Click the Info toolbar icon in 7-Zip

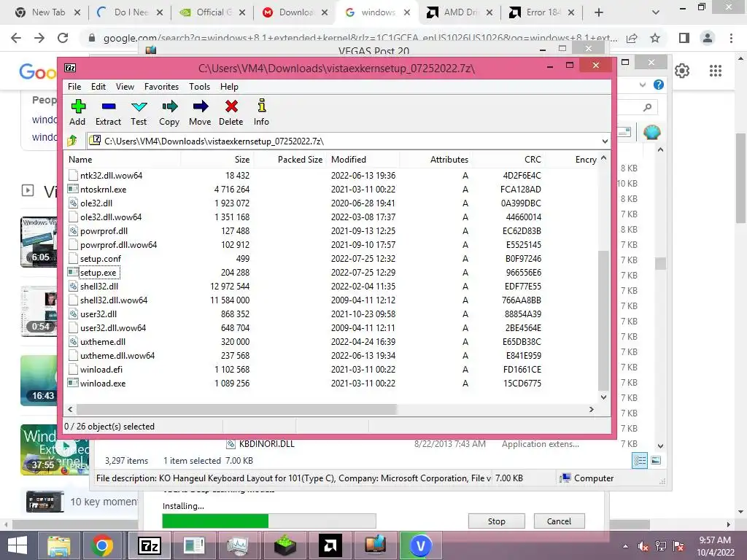tap(261, 112)
